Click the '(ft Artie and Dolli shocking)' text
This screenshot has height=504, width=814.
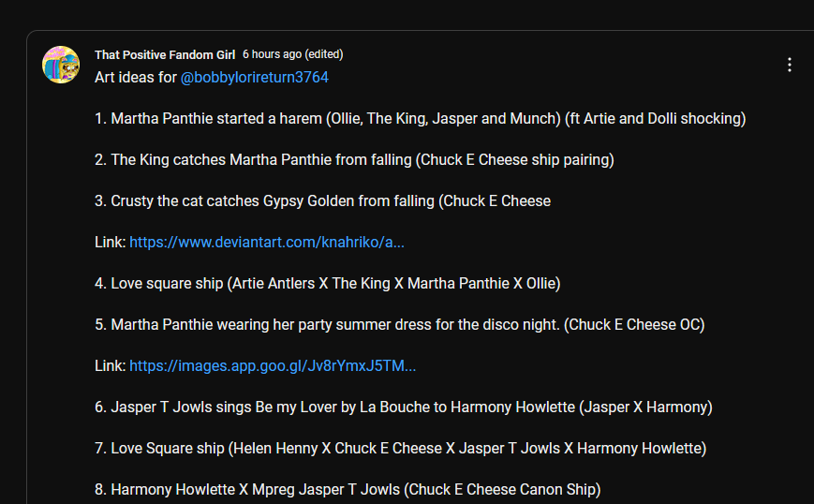pos(657,119)
